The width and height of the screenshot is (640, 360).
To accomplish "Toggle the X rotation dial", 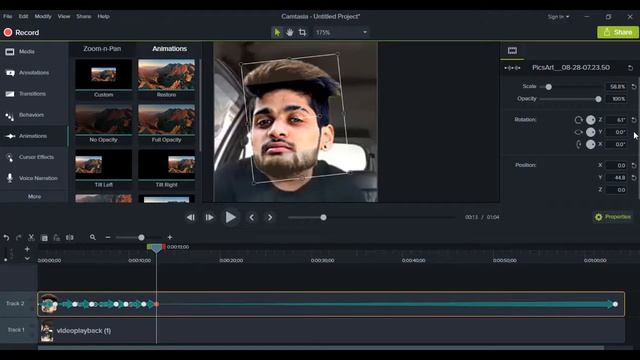I will click(x=591, y=144).
